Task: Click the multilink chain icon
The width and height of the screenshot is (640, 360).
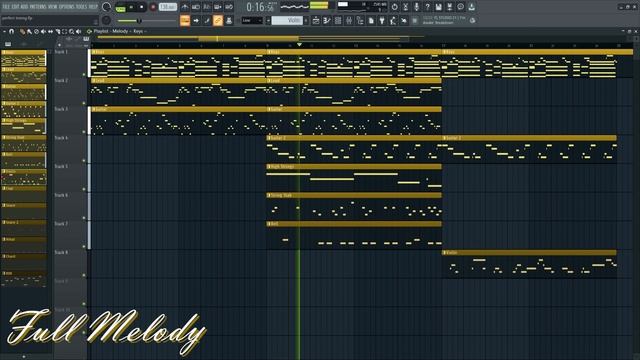Action: 218,20
